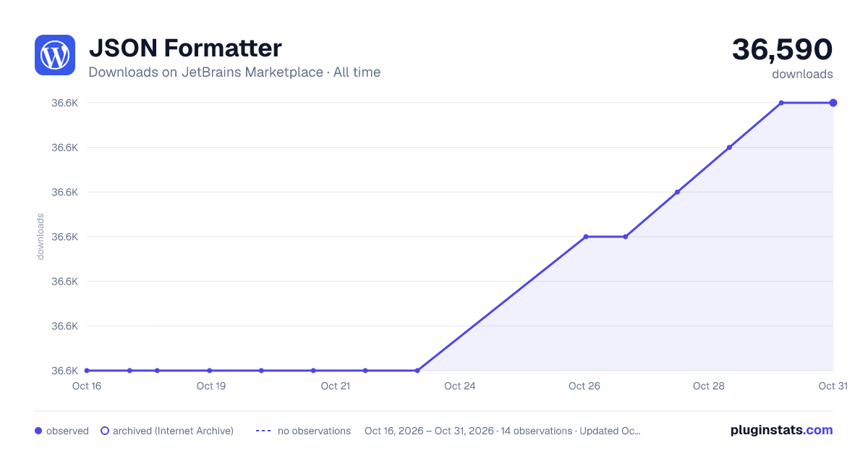Viewport: 868px width, 456px height.
Task: Click the observed legend label
Action: tap(67, 431)
